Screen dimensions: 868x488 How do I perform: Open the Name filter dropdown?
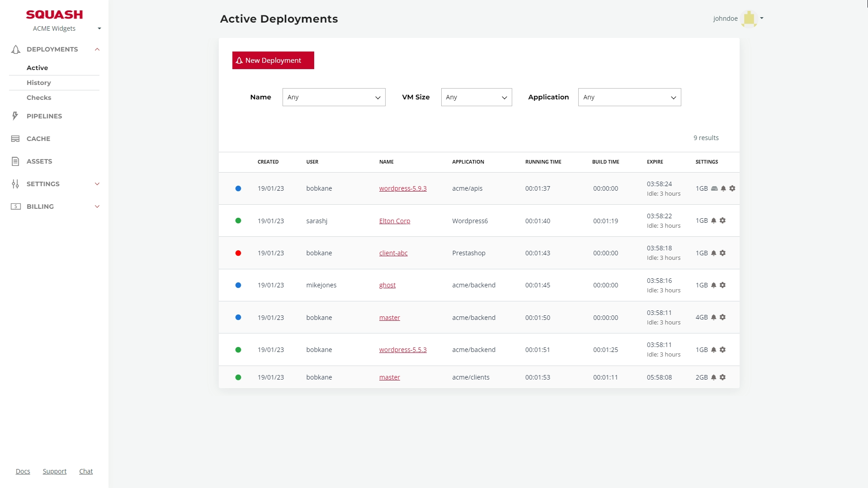(334, 97)
